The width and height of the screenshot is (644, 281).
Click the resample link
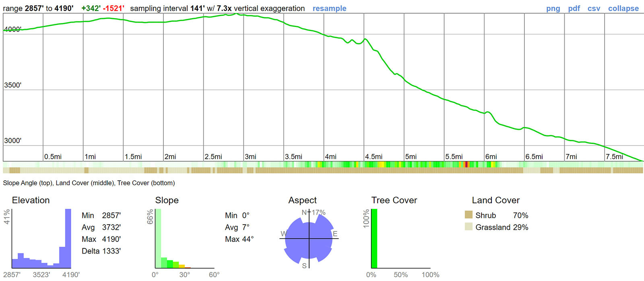(x=329, y=8)
